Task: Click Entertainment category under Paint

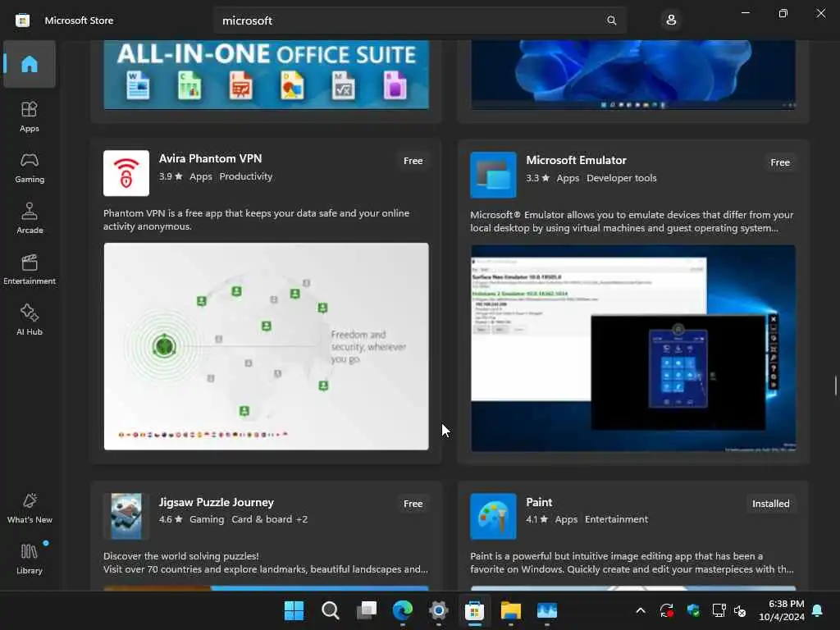Action: pyautogui.click(x=616, y=519)
